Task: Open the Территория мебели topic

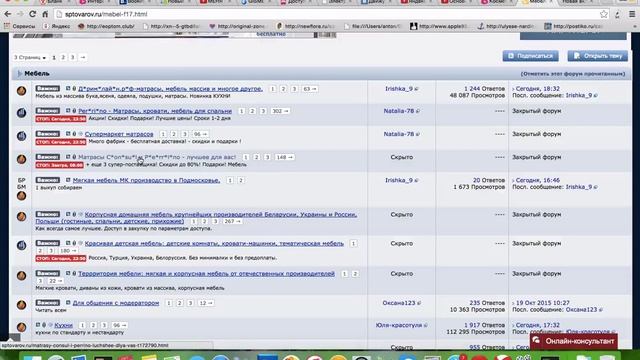Action: 206,273
